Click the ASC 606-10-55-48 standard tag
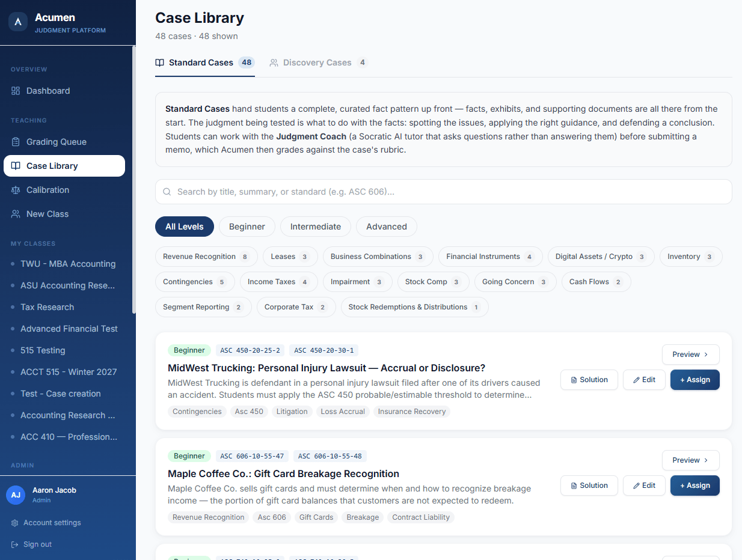 [330, 456]
